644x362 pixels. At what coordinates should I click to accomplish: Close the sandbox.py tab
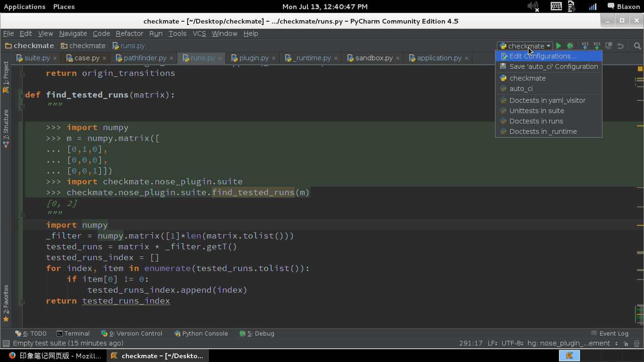(x=397, y=58)
